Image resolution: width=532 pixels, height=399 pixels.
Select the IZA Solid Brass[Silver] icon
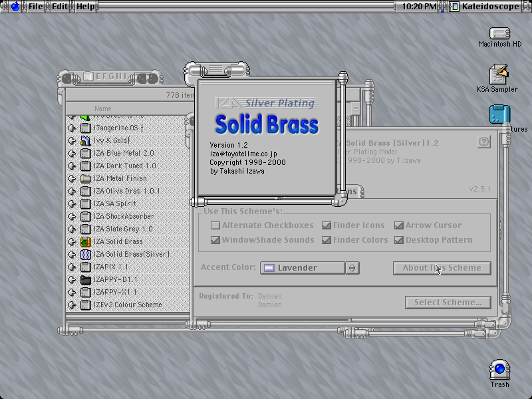pos(86,254)
